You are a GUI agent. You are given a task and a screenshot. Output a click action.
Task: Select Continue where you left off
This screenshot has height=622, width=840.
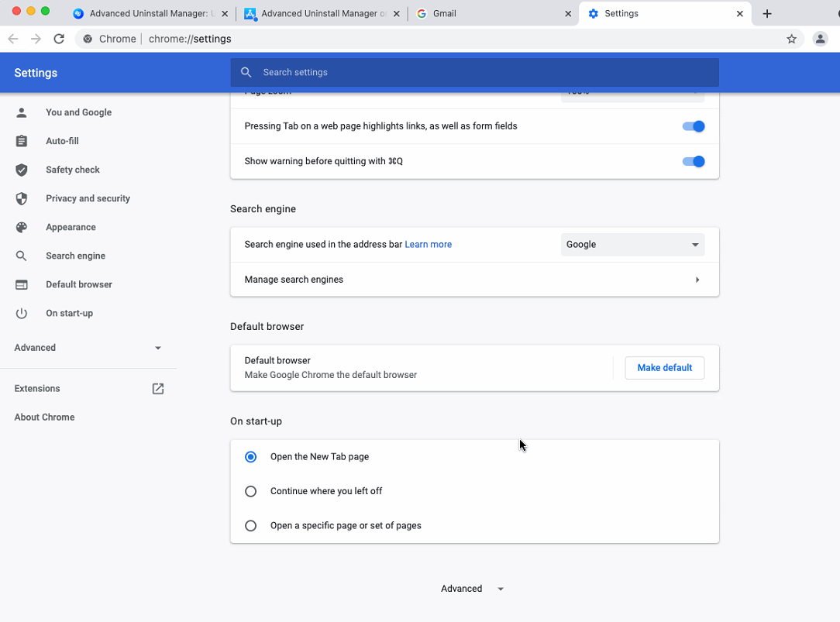click(x=250, y=491)
